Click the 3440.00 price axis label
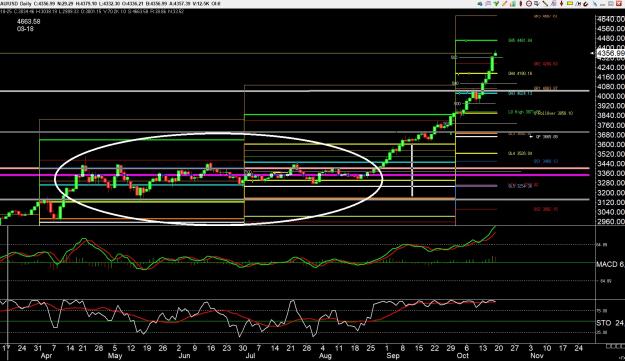The height and width of the screenshot is (361, 625). (x=611, y=163)
